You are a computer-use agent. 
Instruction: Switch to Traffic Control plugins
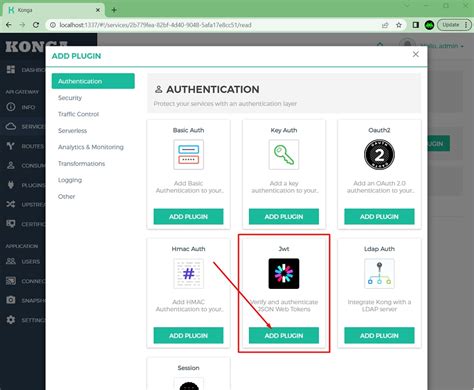(78, 114)
